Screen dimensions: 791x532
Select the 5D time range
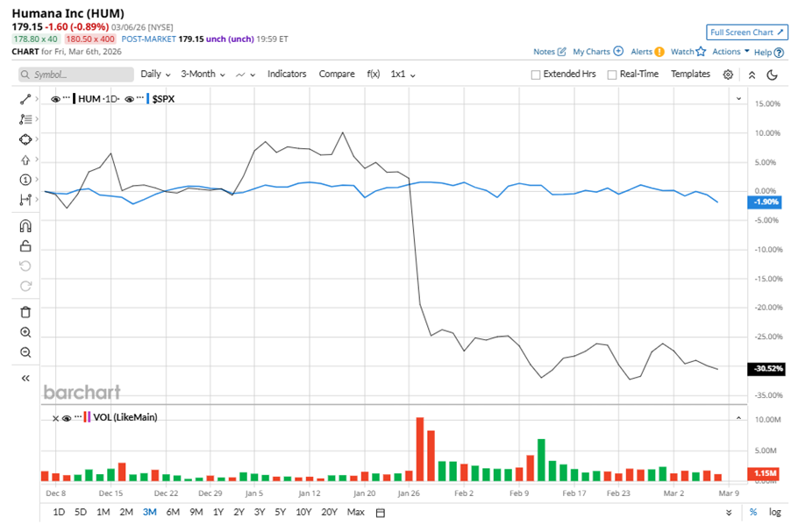pyautogui.click(x=81, y=512)
